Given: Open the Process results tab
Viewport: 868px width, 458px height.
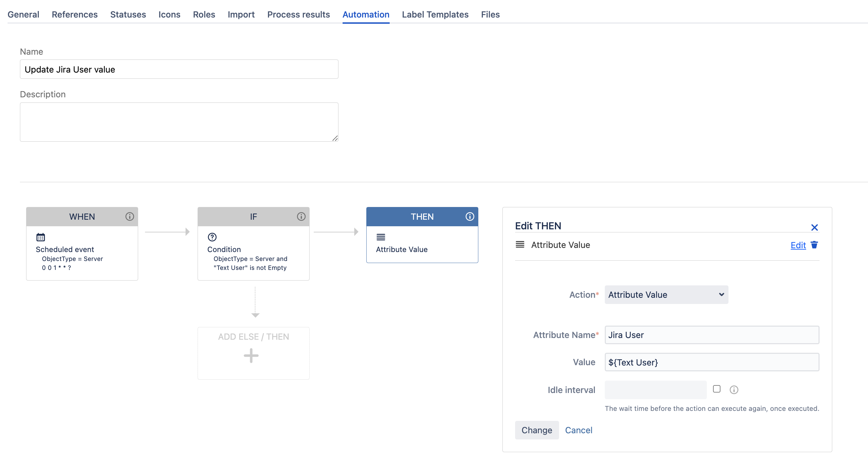Looking at the screenshot, I should [x=298, y=14].
